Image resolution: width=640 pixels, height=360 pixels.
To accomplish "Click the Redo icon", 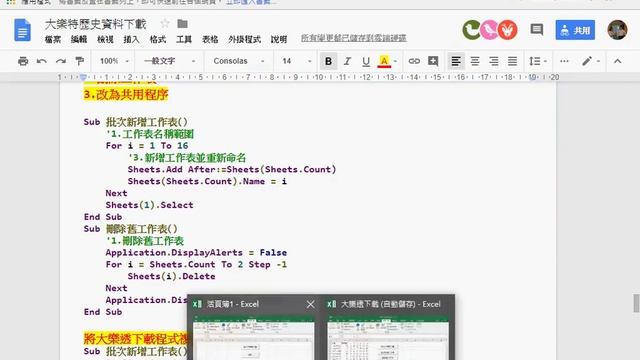I will pos(61,61).
